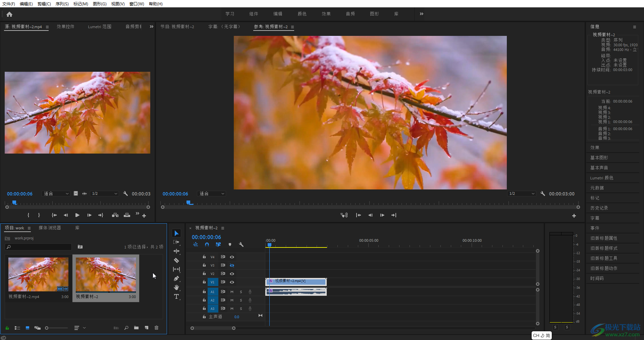Open sort order dropdown arrow in project panel
This screenshot has width=644, height=340.
pos(85,328)
